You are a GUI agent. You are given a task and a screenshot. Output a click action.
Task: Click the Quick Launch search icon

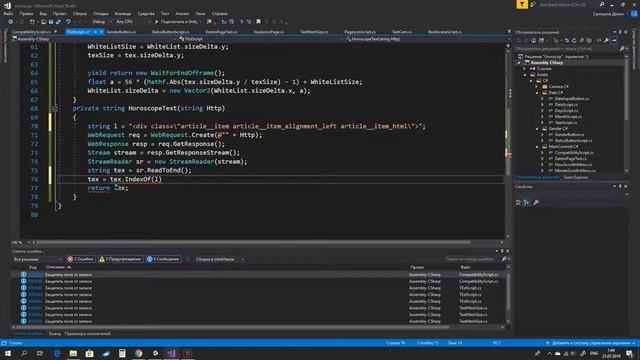pos(602,4)
